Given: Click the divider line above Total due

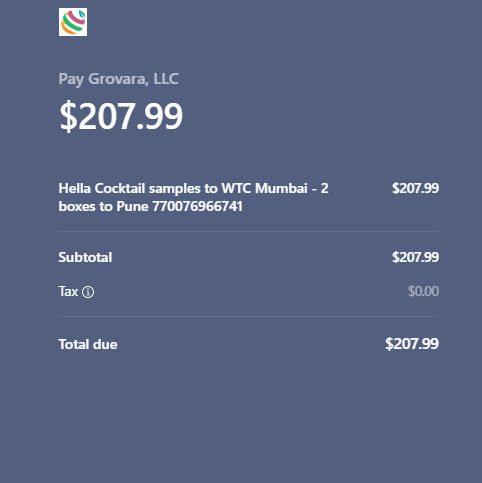Looking at the screenshot, I should click(249, 316).
